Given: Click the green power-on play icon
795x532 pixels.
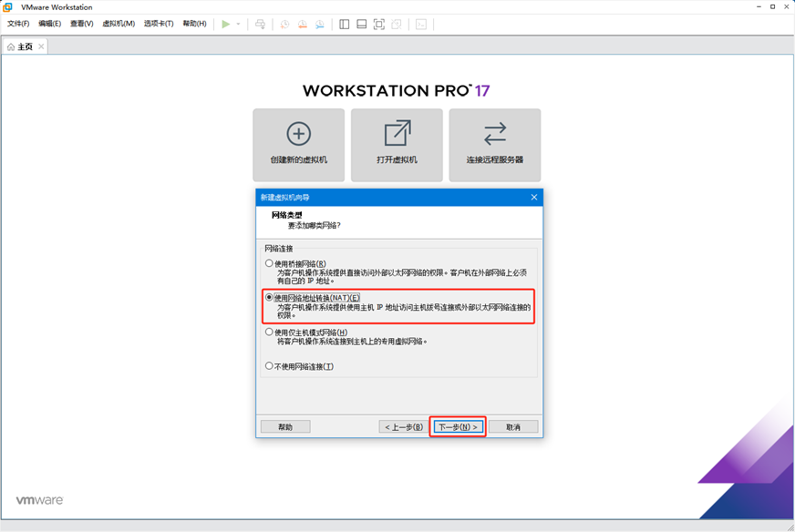Looking at the screenshot, I should tap(225, 24).
